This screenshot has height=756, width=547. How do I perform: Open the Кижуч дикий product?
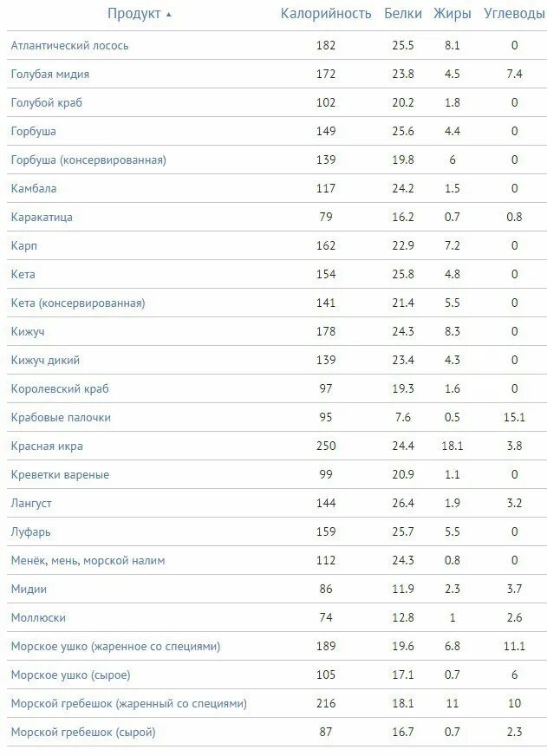coord(45,360)
